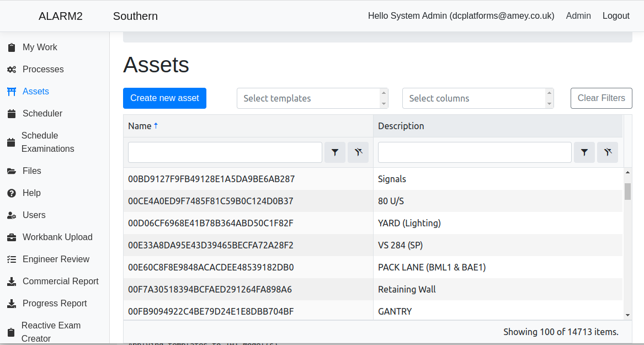This screenshot has width=644, height=345.
Task: Click Select templates stepper arrows
Action: pyautogui.click(x=384, y=98)
